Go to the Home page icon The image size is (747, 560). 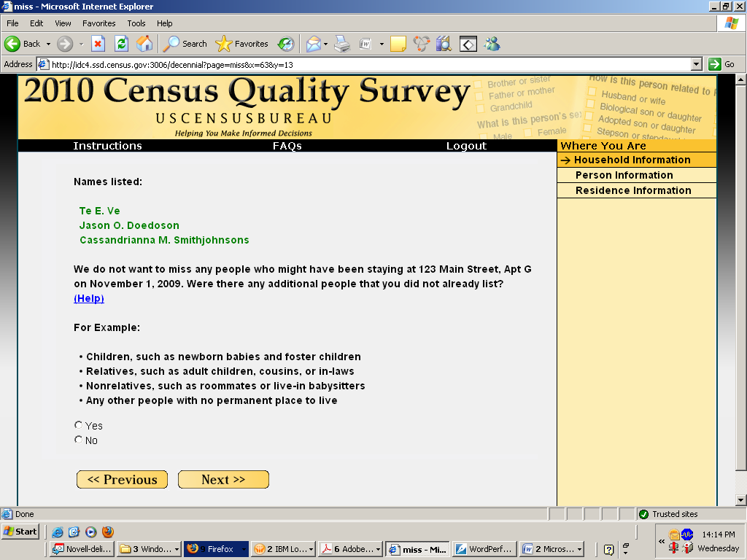pyautogui.click(x=144, y=44)
